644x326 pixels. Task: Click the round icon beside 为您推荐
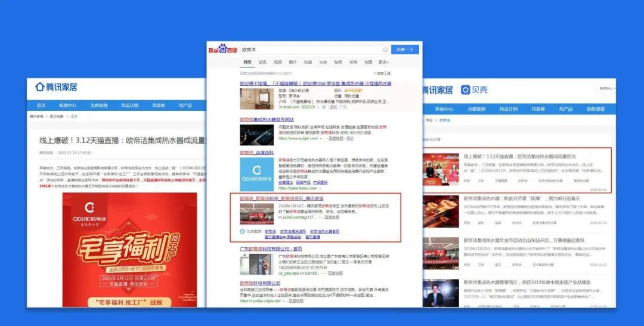[242, 232]
